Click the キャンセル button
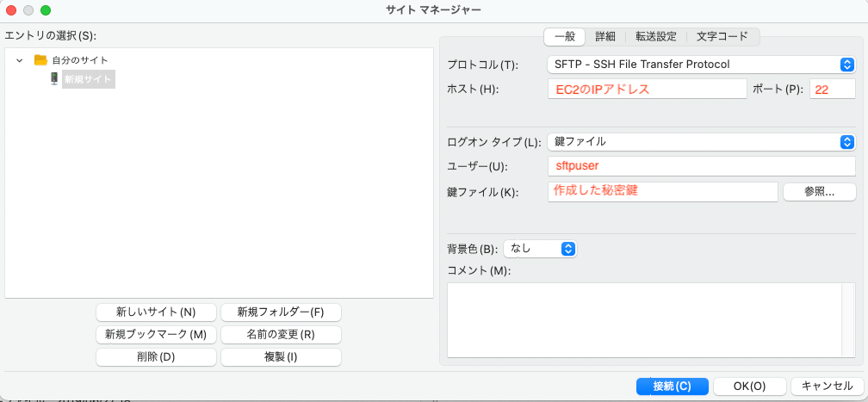This screenshot has height=402, width=868. coord(827,386)
